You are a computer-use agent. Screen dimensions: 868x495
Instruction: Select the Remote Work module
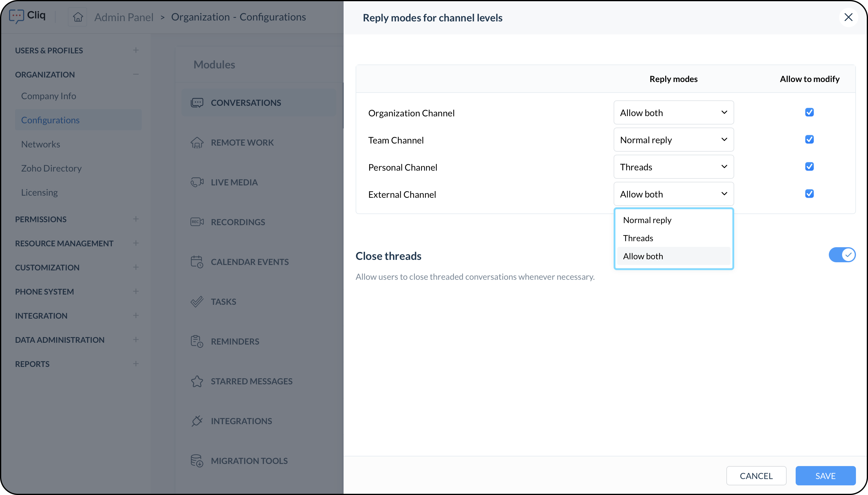(259, 143)
